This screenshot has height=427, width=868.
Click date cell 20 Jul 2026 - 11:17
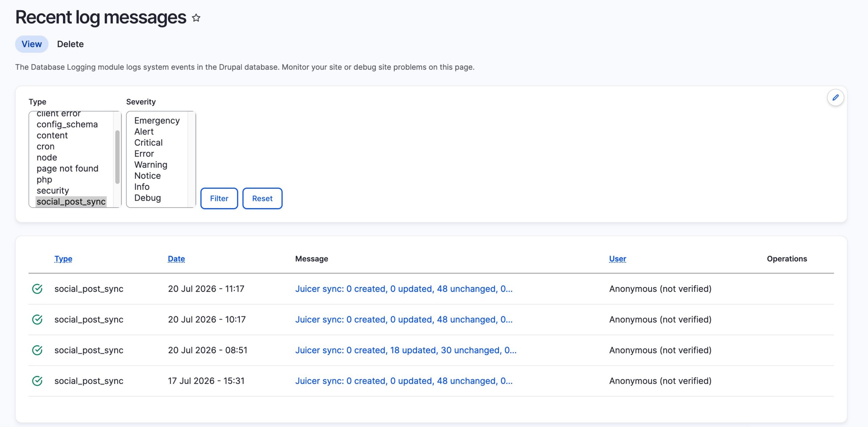[x=206, y=289]
